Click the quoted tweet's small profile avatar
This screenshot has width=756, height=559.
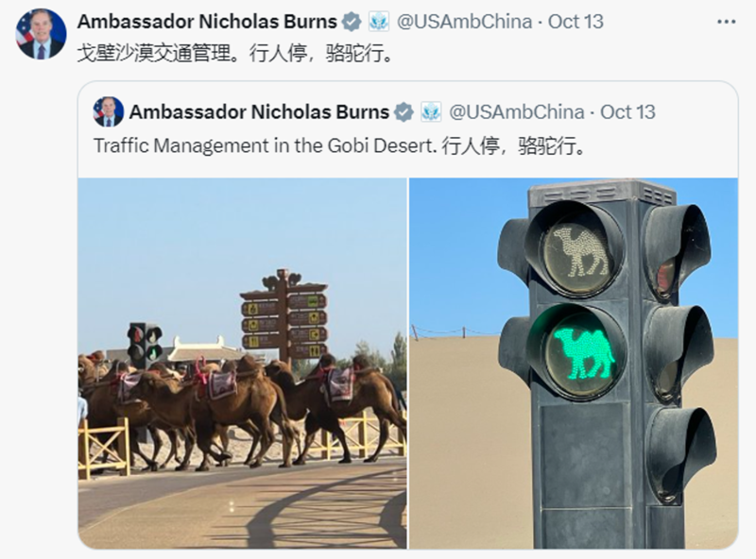coord(108,111)
